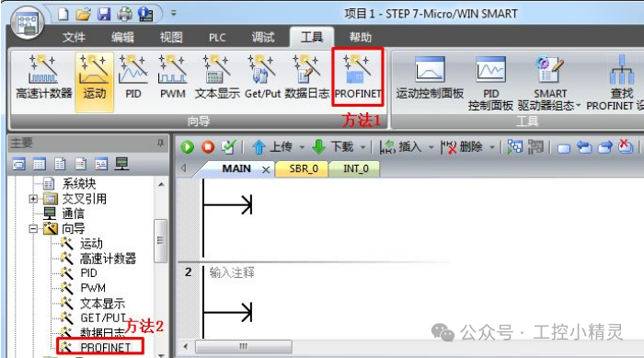Collapse the Wizards (向导) tree node

[33, 229]
